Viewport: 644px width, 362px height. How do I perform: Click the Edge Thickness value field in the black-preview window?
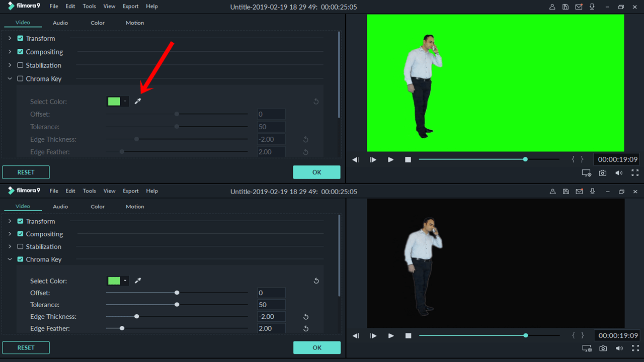point(272,317)
